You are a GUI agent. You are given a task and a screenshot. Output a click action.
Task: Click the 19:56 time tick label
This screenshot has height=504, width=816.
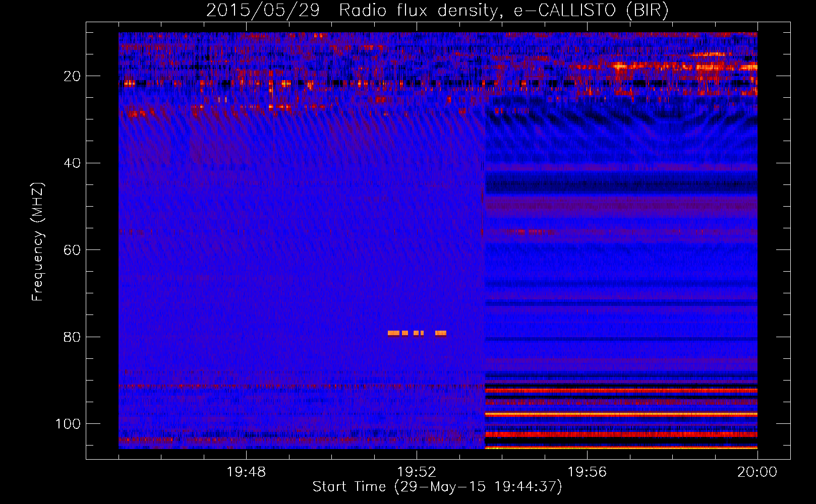pyautogui.click(x=587, y=472)
